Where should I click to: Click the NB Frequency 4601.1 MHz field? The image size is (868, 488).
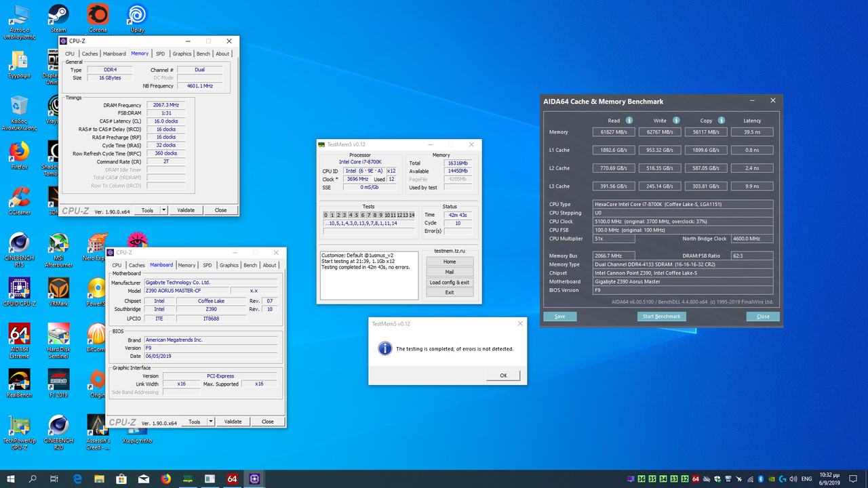(x=199, y=86)
